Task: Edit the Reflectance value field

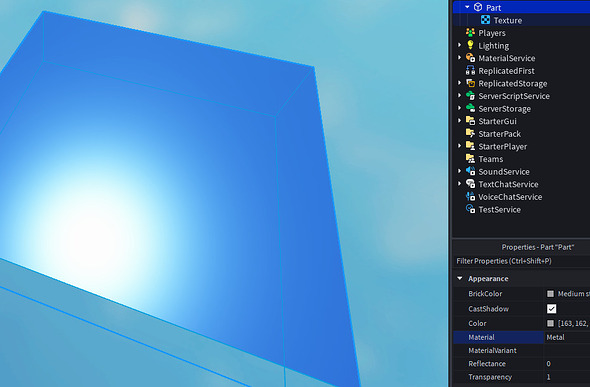Action: [x=567, y=364]
